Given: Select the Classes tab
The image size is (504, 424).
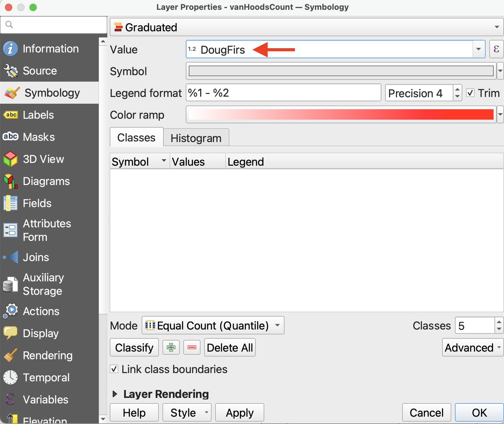Looking at the screenshot, I should click(x=136, y=138).
